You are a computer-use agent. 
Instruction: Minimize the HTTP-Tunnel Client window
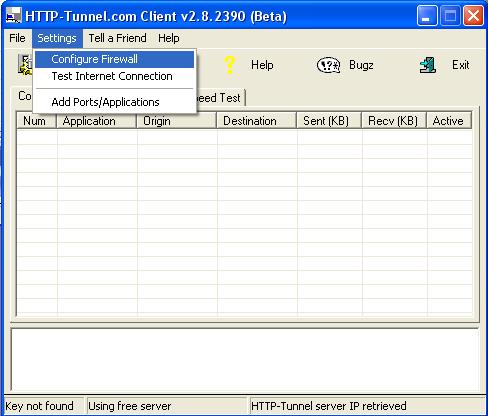point(427,16)
